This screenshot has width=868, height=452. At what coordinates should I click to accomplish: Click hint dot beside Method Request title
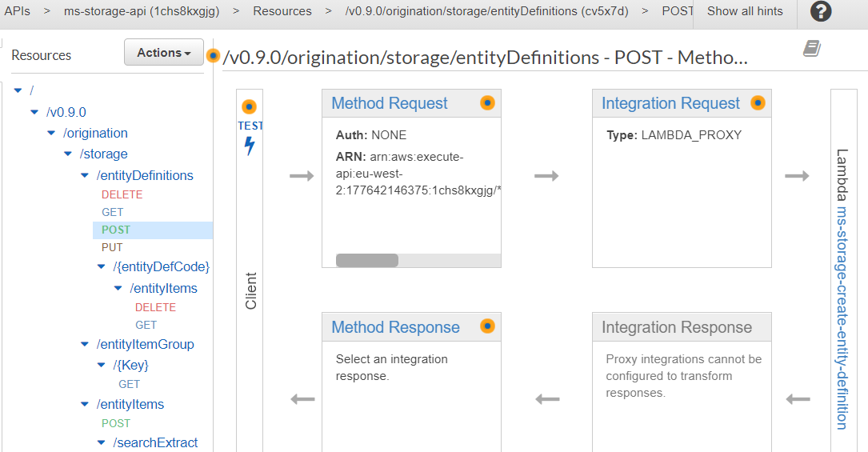[x=487, y=102]
